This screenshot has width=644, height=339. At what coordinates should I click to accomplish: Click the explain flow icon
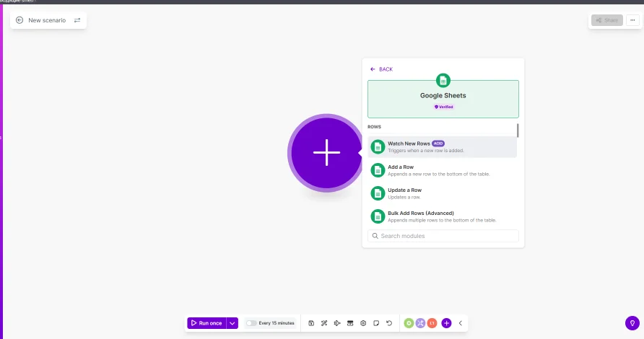point(337,323)
